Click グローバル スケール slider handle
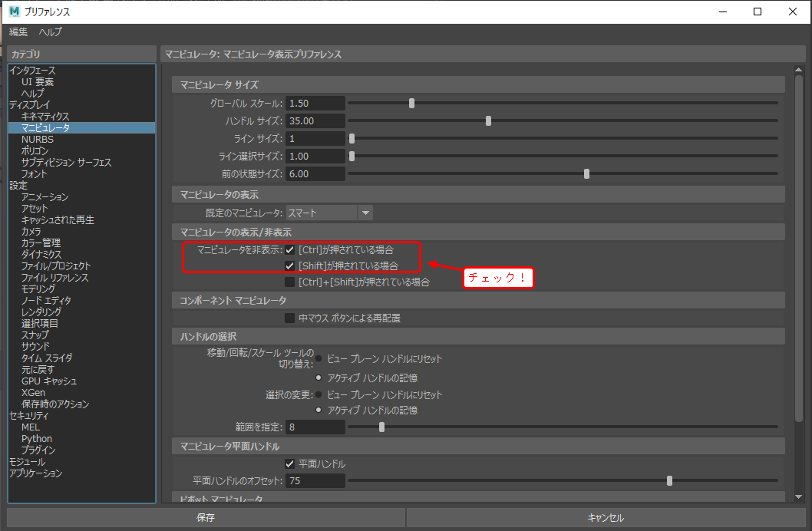The width and height of the screenshot is (812, 531). coord(411,104)
